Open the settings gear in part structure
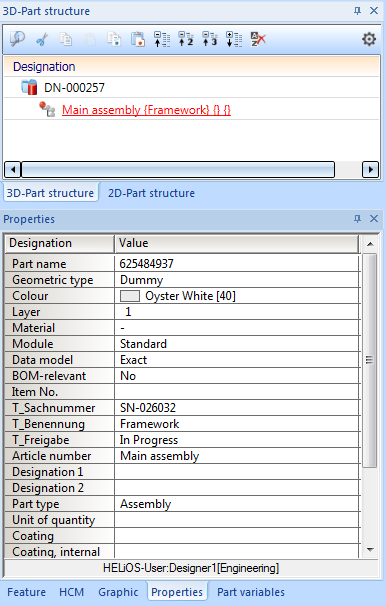 (369, 39)
